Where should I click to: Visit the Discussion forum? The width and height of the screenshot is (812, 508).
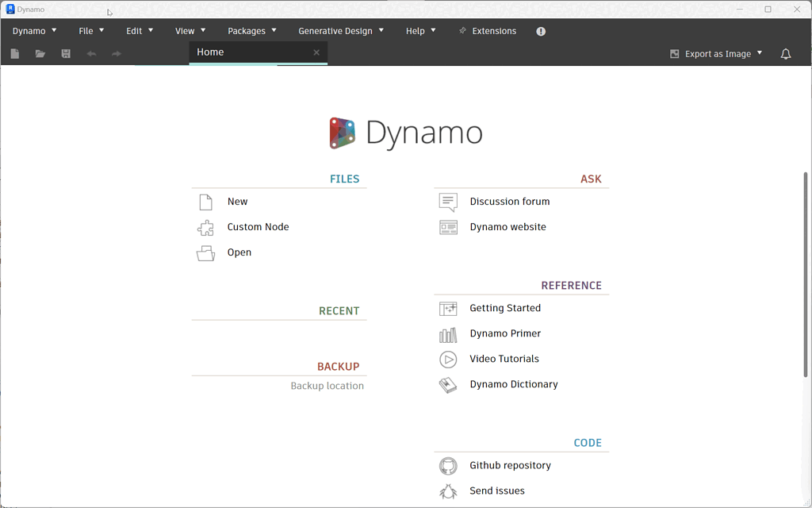pyautogui.click(x=509, y=201)
